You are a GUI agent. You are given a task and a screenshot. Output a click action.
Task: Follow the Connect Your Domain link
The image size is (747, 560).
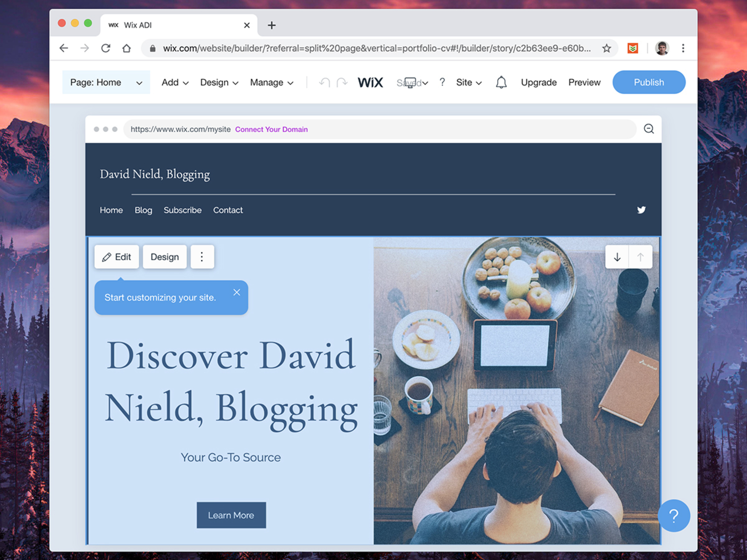click(x=271, y=129)
